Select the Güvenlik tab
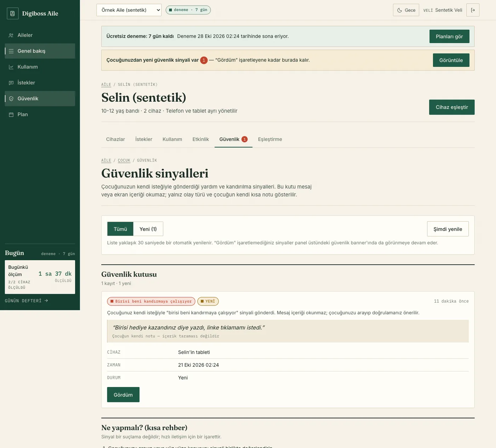 (233, 139)
